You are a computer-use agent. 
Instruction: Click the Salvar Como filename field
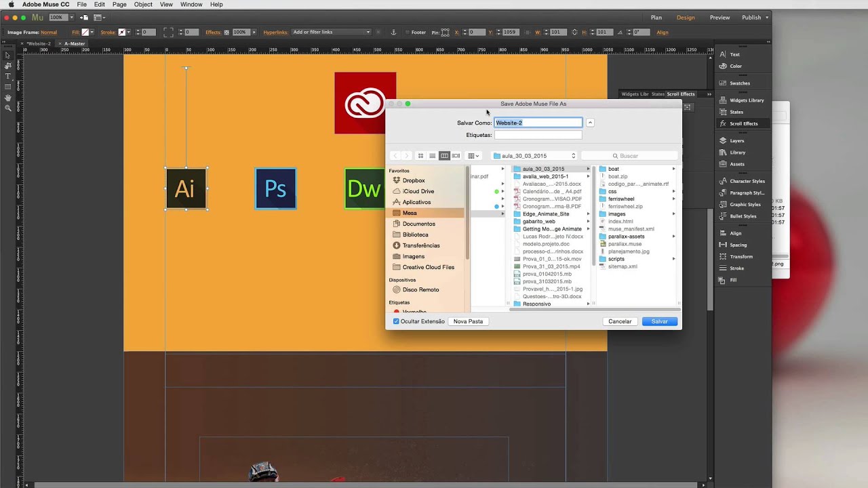(538, 123)
